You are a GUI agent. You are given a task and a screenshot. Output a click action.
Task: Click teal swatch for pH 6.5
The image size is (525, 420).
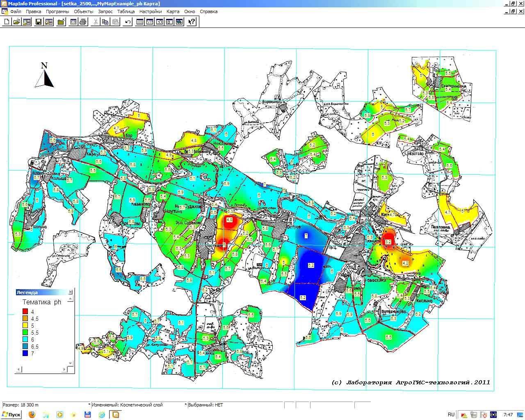tap(25, 347)
